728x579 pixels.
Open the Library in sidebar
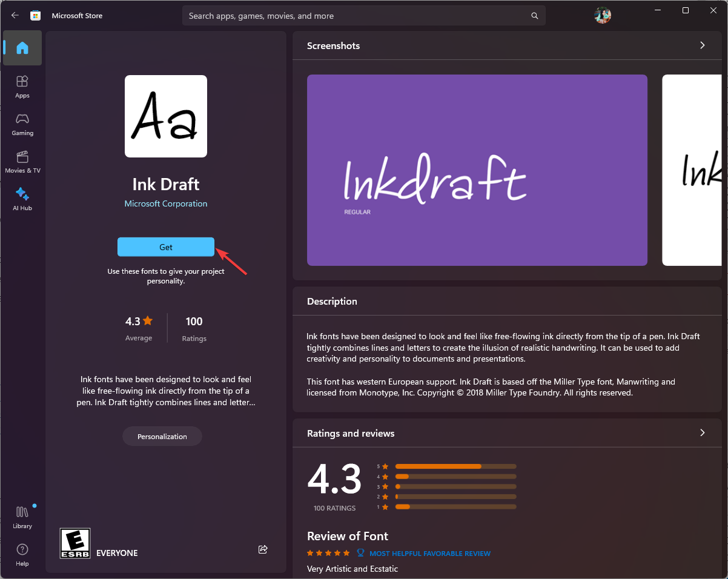[x=22, y=518]
